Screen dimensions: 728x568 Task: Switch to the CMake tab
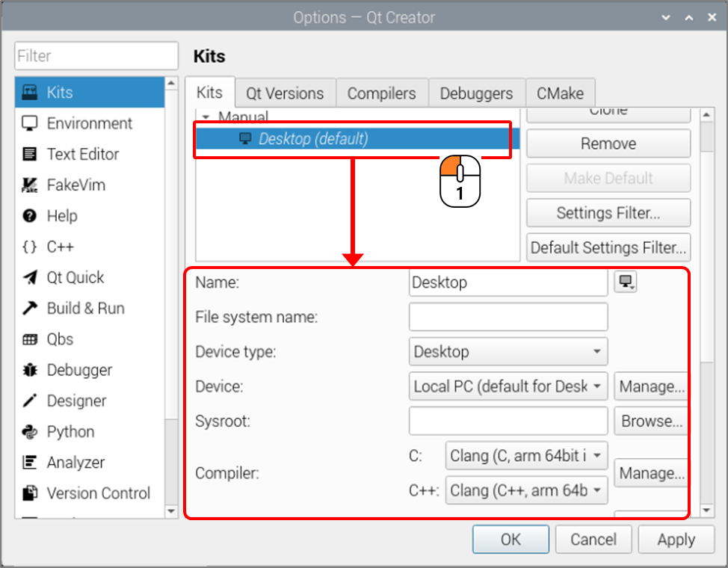tap(561, 93)
